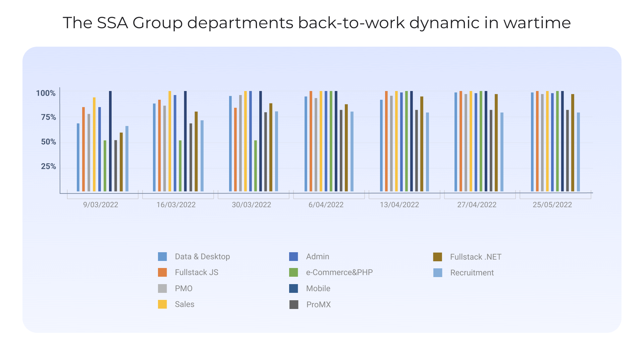Click the ProMX dark gray bar for 27/04/2022
The height and width of the screenshot is (358, 644).
click(491, 151)
